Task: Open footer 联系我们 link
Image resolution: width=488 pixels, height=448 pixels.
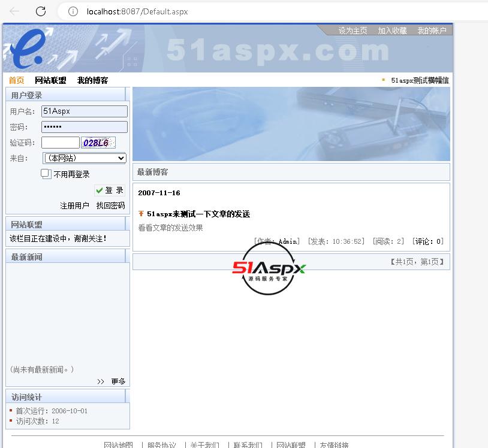Action: click(248, 444)
